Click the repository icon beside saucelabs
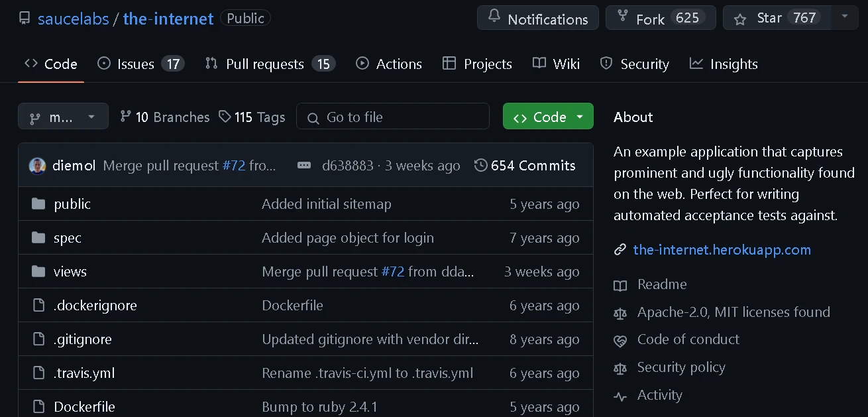 (25, 18)
